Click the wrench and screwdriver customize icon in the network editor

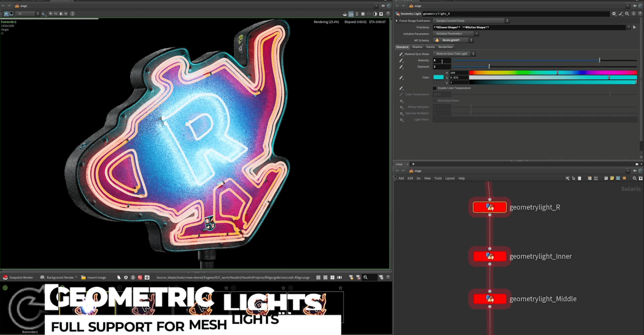[x=568, y=178]
